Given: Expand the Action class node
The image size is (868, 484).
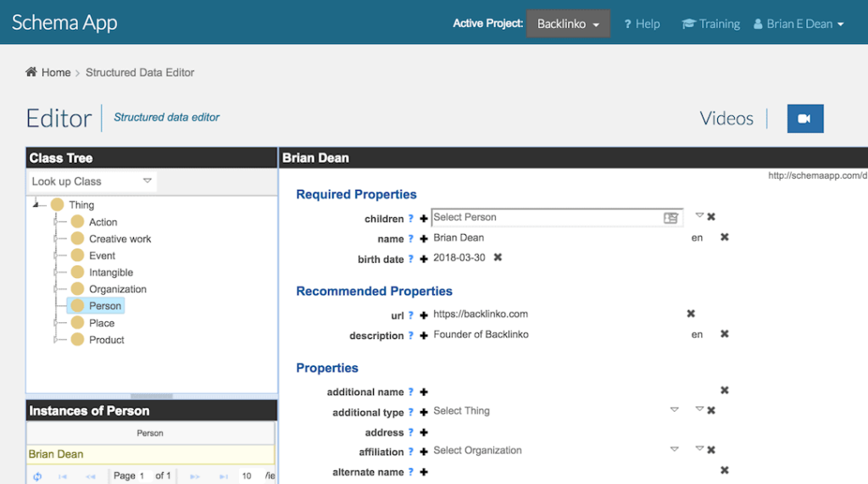Looking at the screenshot, I should click(55, 222).
